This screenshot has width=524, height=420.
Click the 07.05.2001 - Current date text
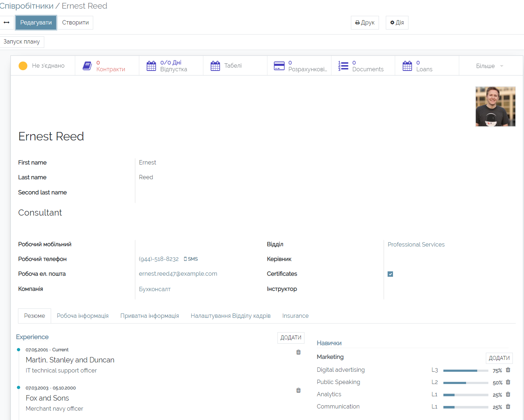tap(47, 350)
